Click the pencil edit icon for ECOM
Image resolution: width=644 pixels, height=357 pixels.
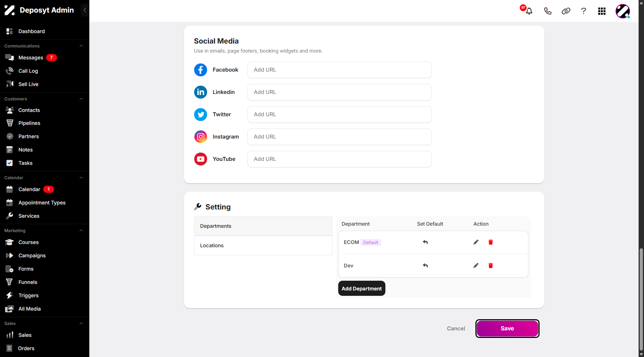[x=476, y=242]
